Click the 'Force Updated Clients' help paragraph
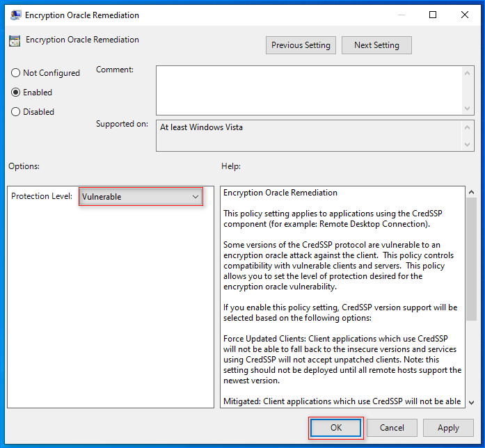This screenshot has width=485, height=448. 342,360
